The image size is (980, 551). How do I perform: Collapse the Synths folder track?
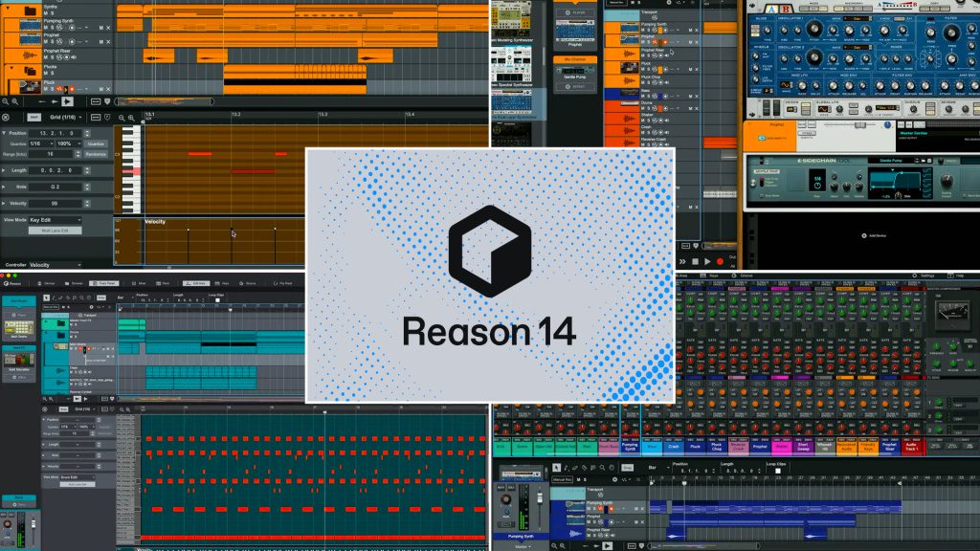tap(10, 8)
